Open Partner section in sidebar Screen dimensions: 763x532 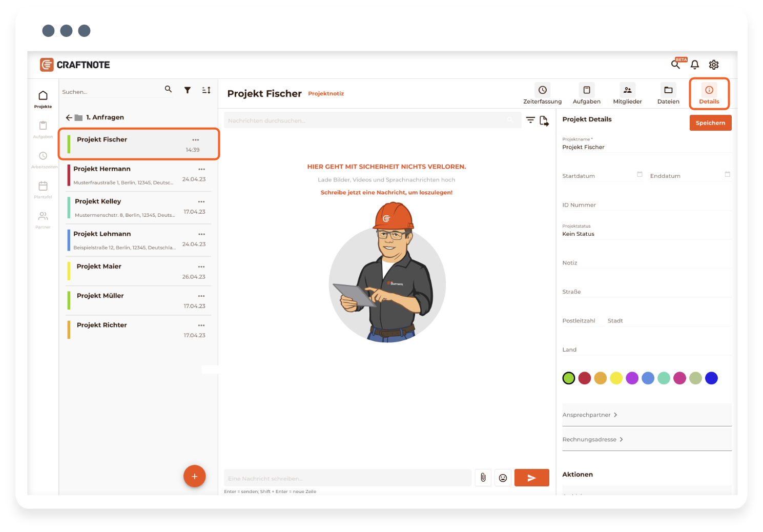point(43,220)
